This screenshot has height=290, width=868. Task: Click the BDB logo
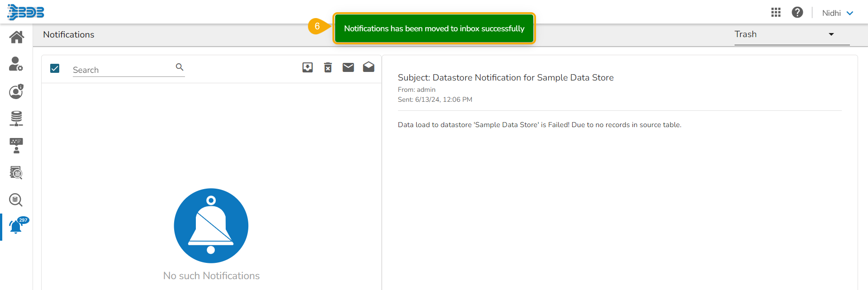click(26, 12)
